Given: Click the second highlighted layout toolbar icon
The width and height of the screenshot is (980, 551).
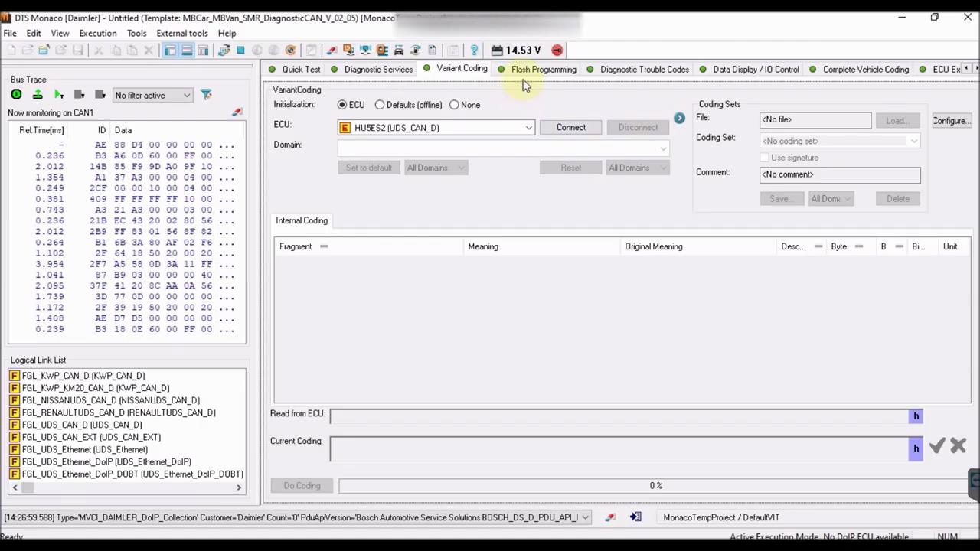Looking at the screenshot, I should [187, 51].
